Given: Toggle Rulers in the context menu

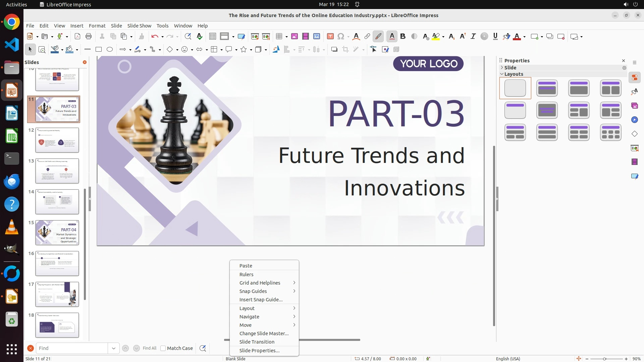Looking at the screenshot, I should (247, 274).
